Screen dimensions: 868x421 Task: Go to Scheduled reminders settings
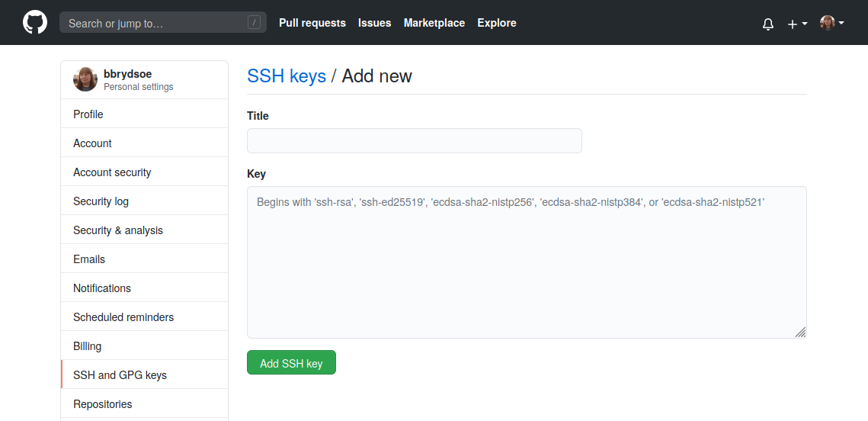point(123,317)
